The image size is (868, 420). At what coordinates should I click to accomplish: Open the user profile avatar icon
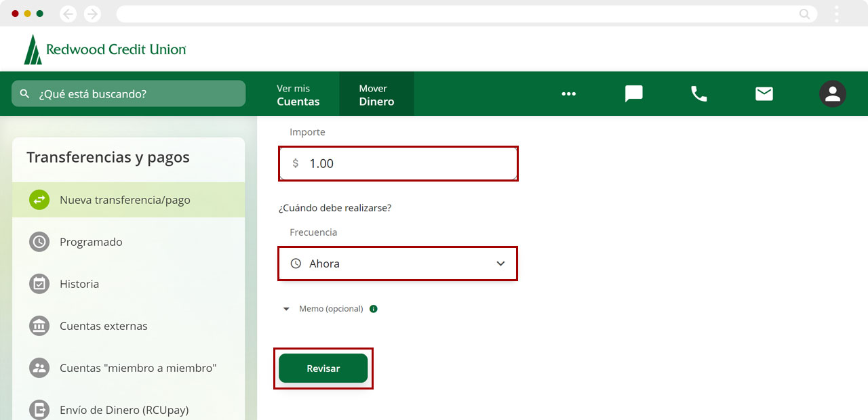tap(832, 93)
